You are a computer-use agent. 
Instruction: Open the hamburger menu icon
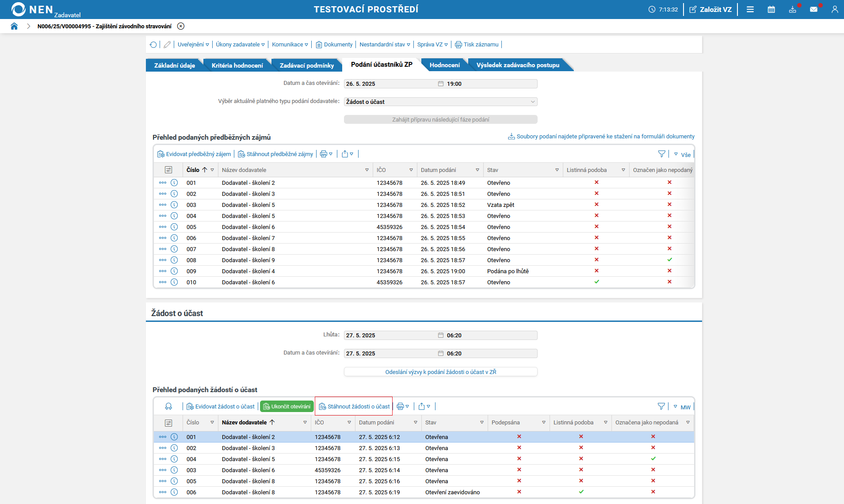[x=750, y=9]
